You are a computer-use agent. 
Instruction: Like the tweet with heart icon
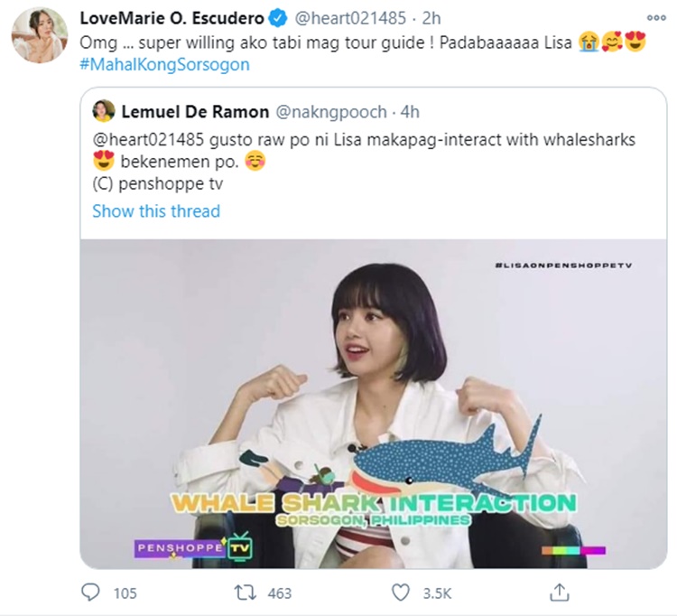[402, 593]
